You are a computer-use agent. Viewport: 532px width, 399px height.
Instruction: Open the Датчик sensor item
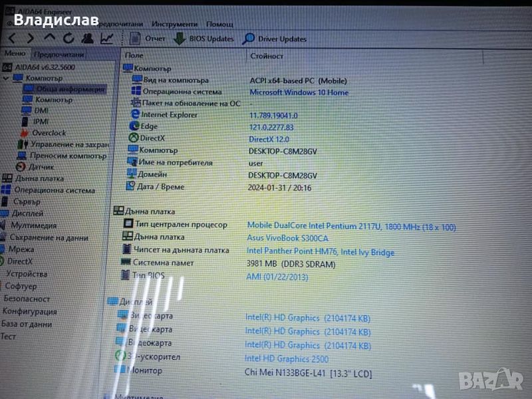(x=35, y=167)
